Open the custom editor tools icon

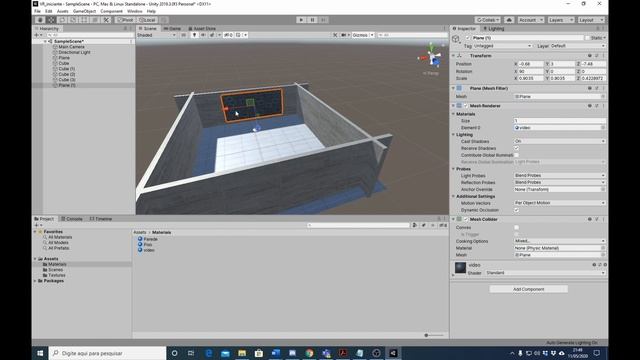(106, 20)
